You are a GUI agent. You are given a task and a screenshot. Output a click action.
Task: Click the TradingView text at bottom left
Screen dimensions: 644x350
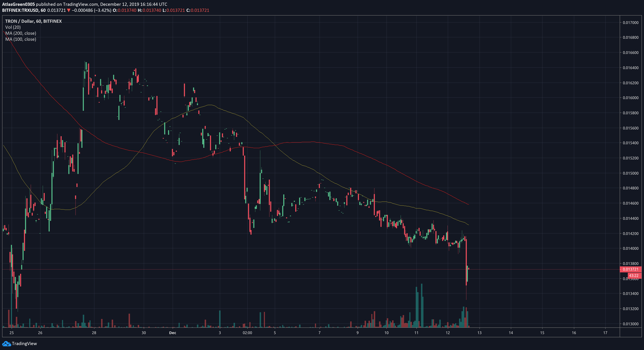coord(24,343)
